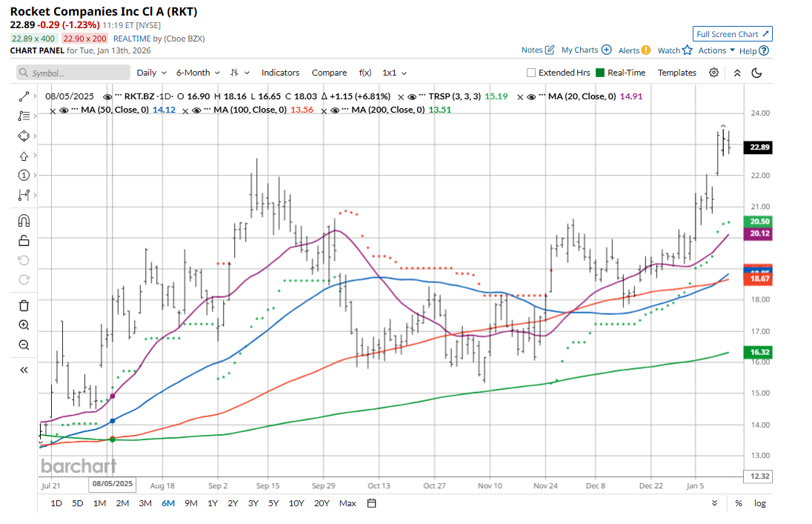Open the date picker calendar icon
The height and width of the screenshot is (524, 812).
coord(372,503)
